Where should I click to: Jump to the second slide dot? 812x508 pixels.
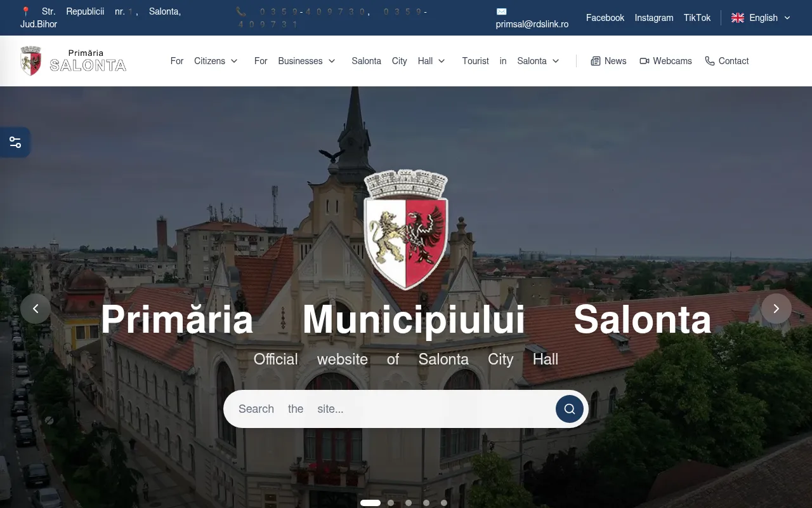coord(391,503)
